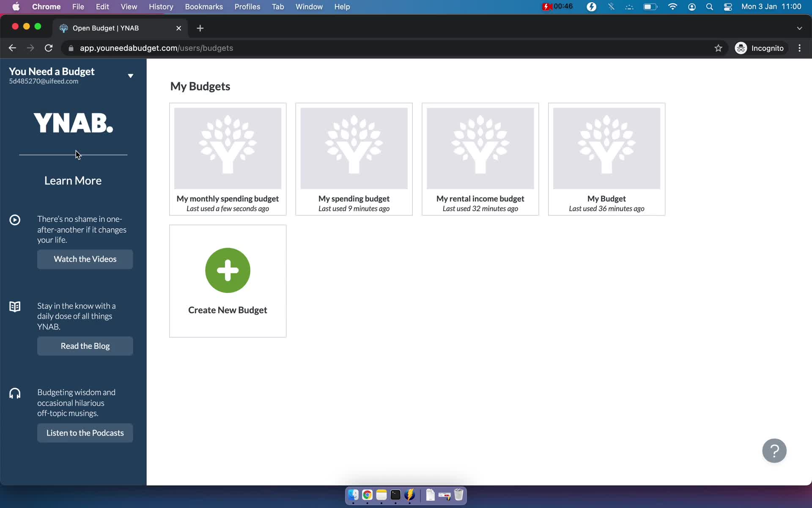The height and width of the screenshot is (508, 812).
Task: Toggle the Incognito profile icon
Action: click(741, 48)
